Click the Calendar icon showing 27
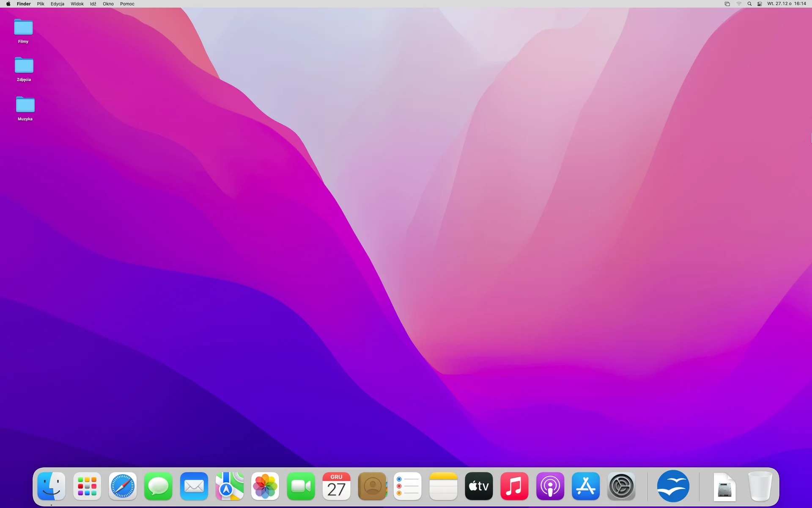 (x=337, y=486)
